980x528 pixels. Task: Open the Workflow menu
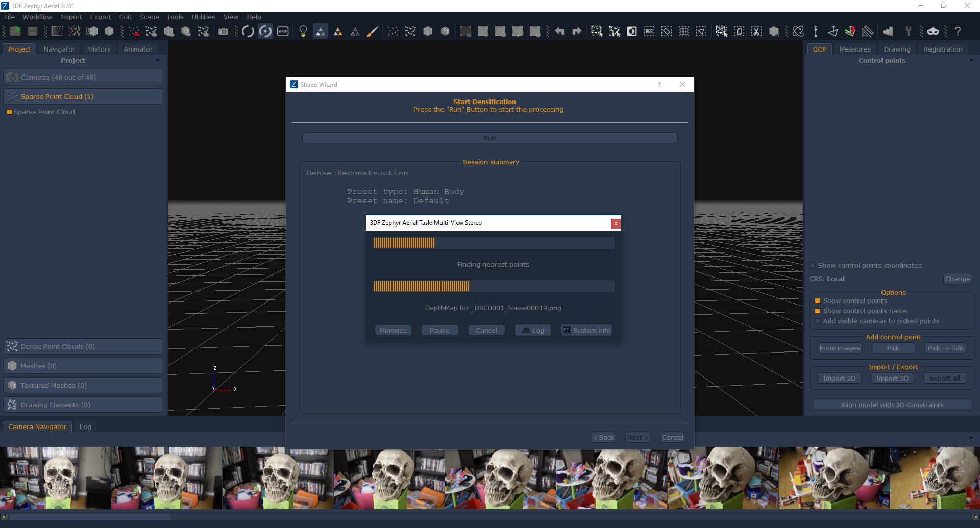pos(37,17)
